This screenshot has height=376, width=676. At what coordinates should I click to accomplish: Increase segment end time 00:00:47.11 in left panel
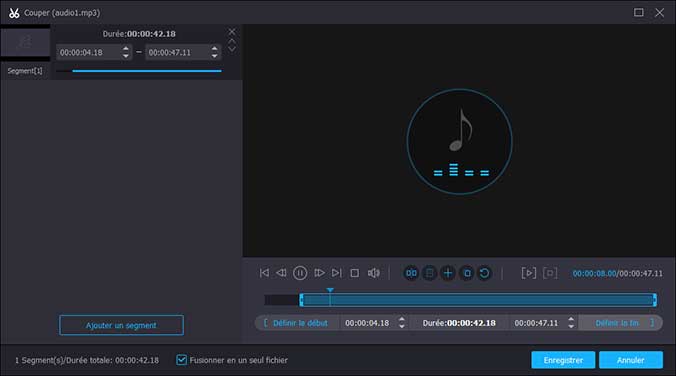point(214,49)
